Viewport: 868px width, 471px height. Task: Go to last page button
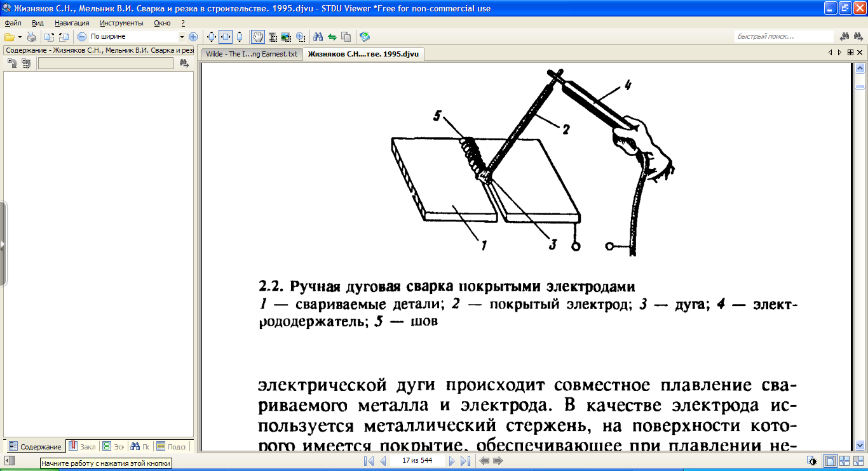point(465,461)
